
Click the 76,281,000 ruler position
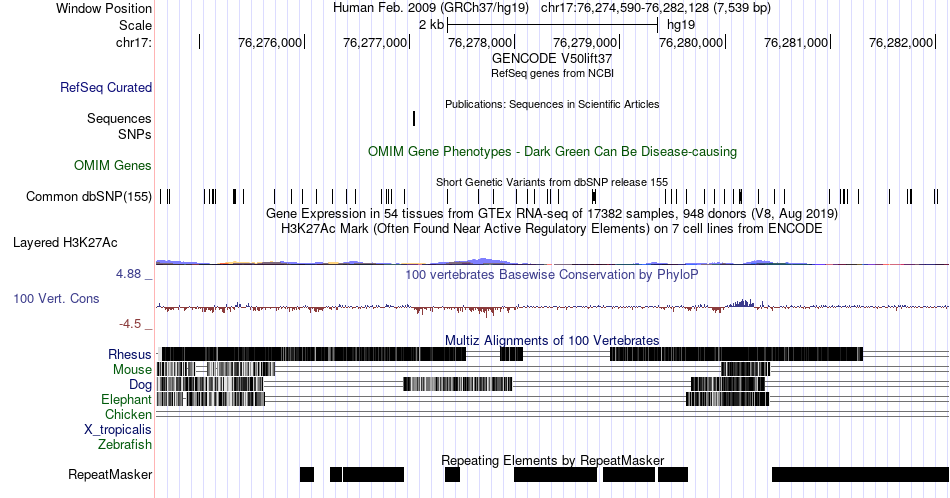pos(796,42)
